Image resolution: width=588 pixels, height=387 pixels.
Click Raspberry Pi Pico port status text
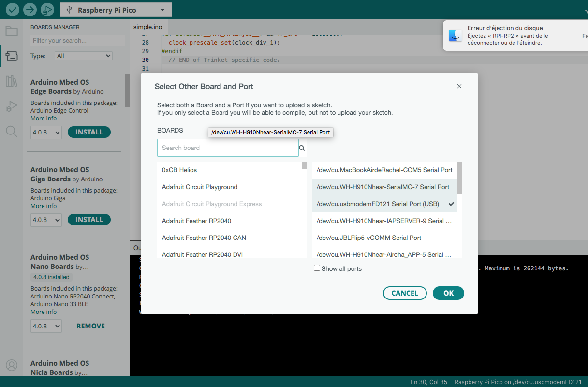coord(518,382)
